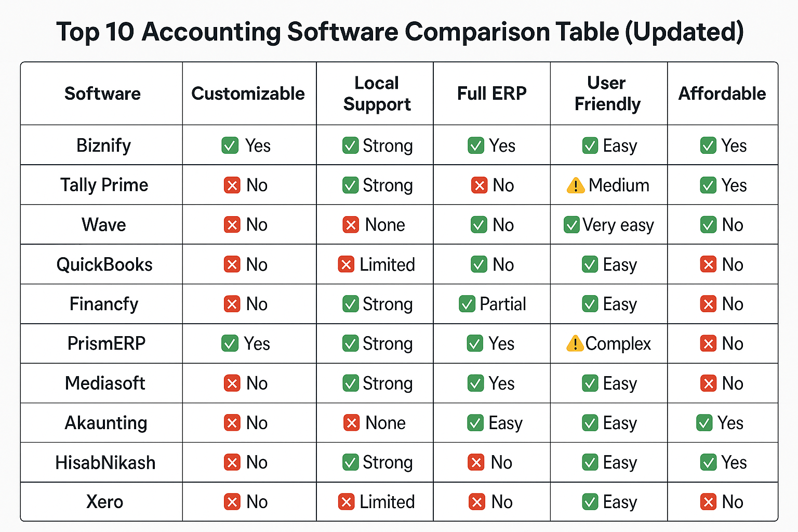Click green checkmark in Biznify Customizable cell
This screenshot has height=532, width=798.
230,145
